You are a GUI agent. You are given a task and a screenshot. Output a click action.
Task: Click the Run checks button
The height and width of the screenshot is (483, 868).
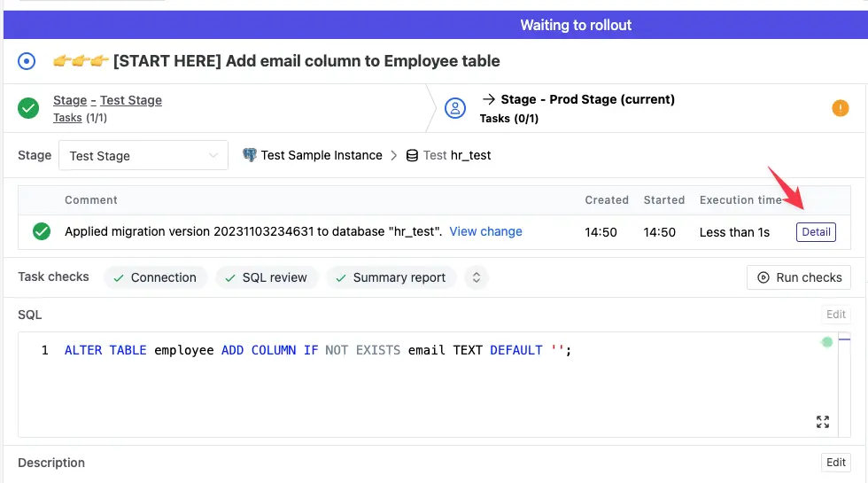pyautogui.click(x=799, y=277)
